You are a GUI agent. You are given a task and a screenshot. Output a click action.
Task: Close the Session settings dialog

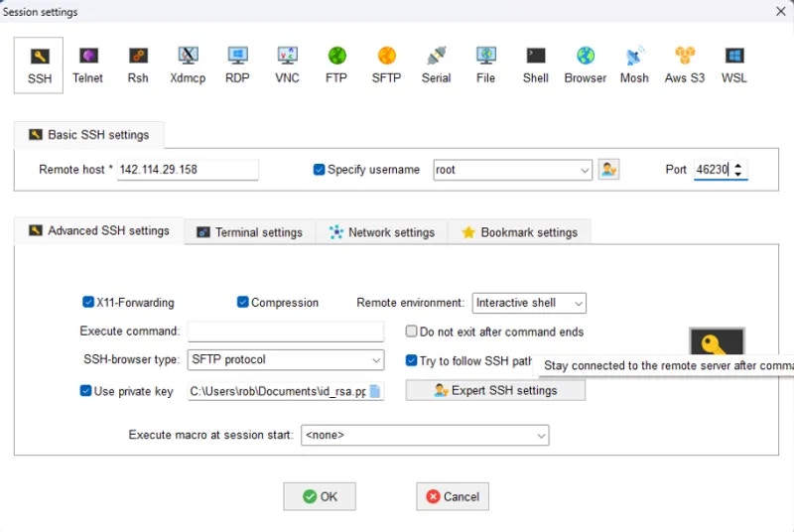tap(781, 11)
